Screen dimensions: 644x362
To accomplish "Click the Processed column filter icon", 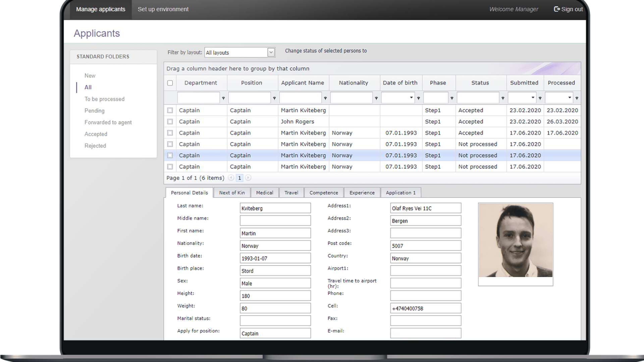I will point(577,98).
